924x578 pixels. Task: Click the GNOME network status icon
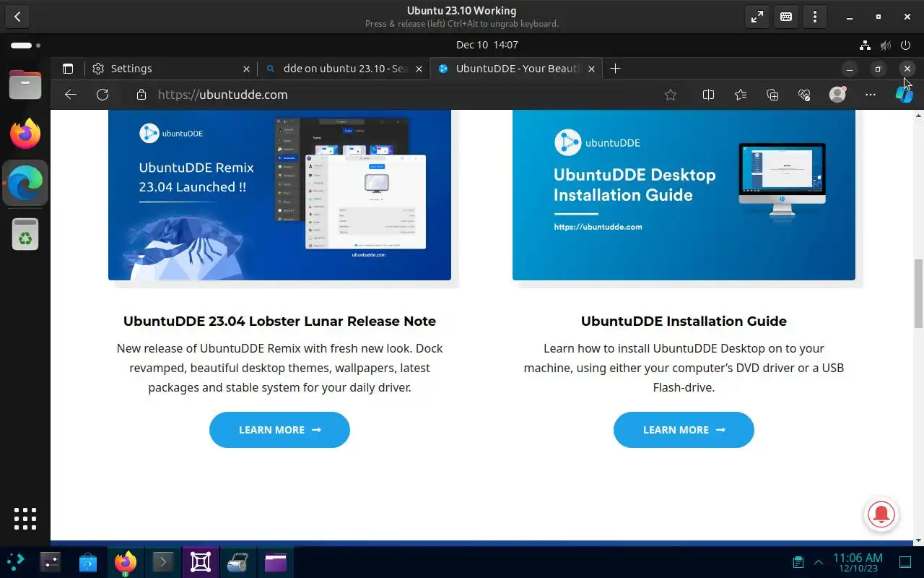866,45
